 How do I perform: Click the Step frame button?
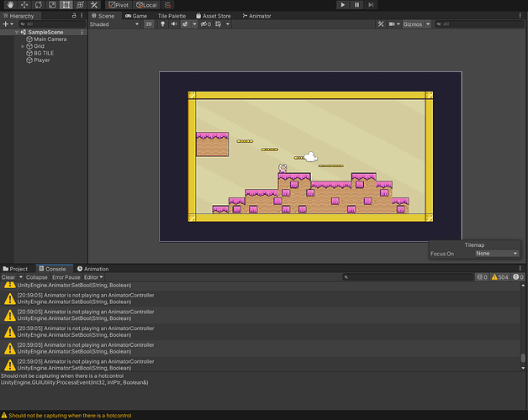(x=372, y=5)
